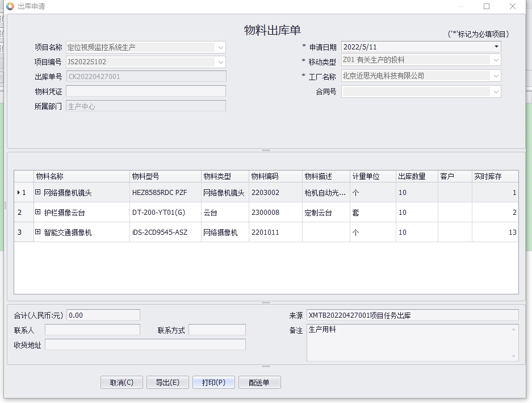Open the 合同号 dropdown
The image size is (532, 403).
click(x=496, y=92)
